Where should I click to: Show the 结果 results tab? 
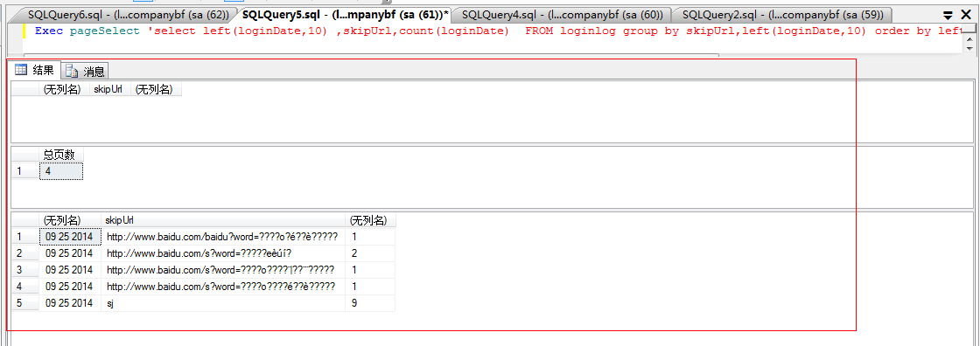click(x=34, y=70)
